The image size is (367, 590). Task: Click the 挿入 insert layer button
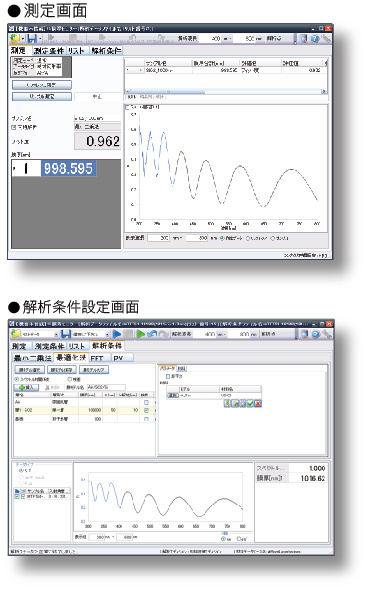point(26,387)
